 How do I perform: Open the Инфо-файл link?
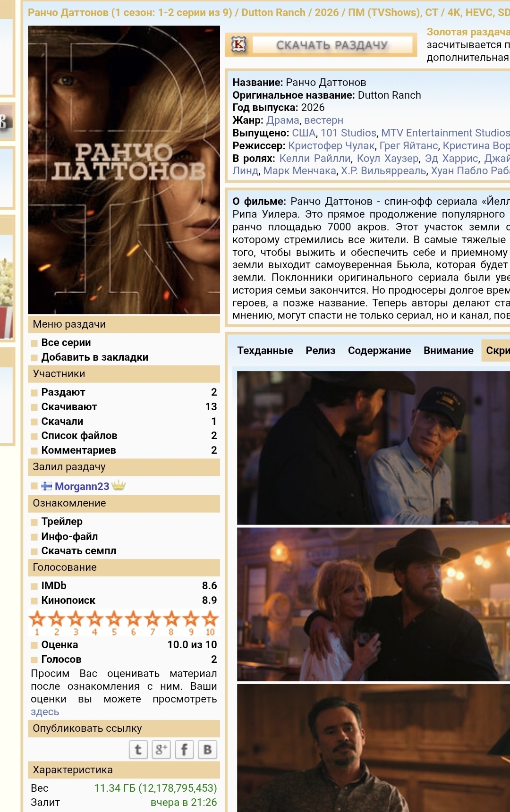tap(69, 537)
